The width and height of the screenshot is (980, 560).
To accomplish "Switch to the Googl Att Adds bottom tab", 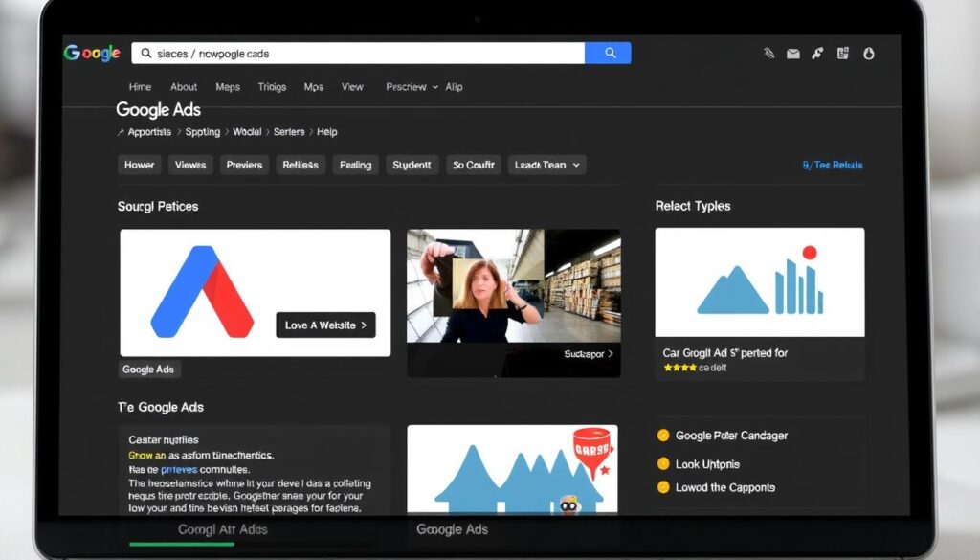I will click(x=222, y=529).
